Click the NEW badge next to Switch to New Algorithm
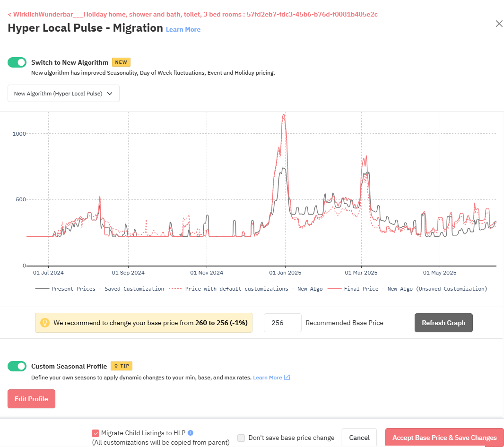The height and width of the screenshot is (447, 504). (x=122, y=62)
